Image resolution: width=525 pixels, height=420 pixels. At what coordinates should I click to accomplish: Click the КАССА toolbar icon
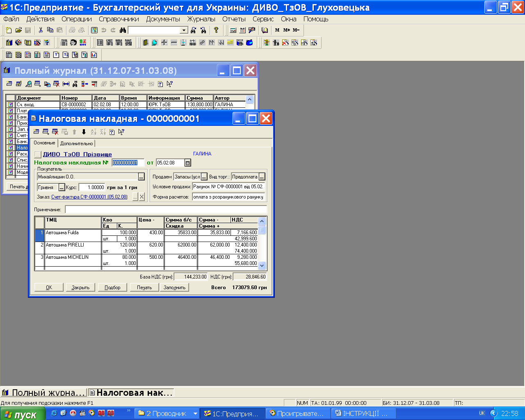tap(240, 42)
